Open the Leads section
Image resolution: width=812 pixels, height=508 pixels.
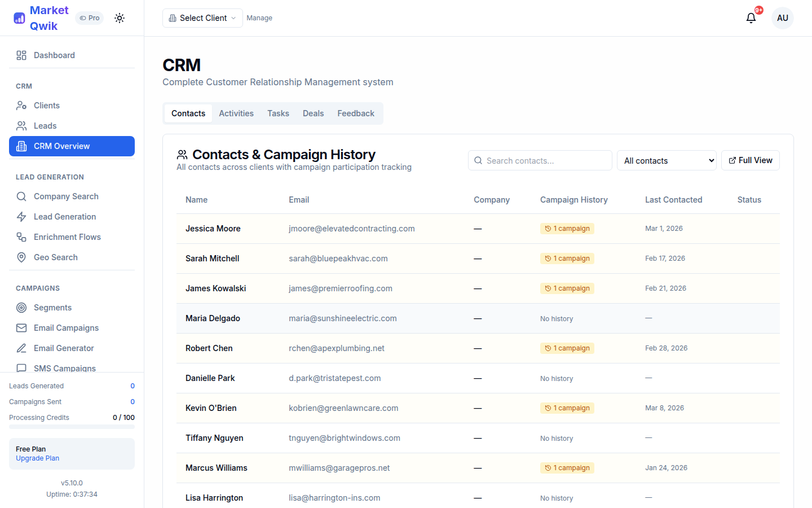45,125
